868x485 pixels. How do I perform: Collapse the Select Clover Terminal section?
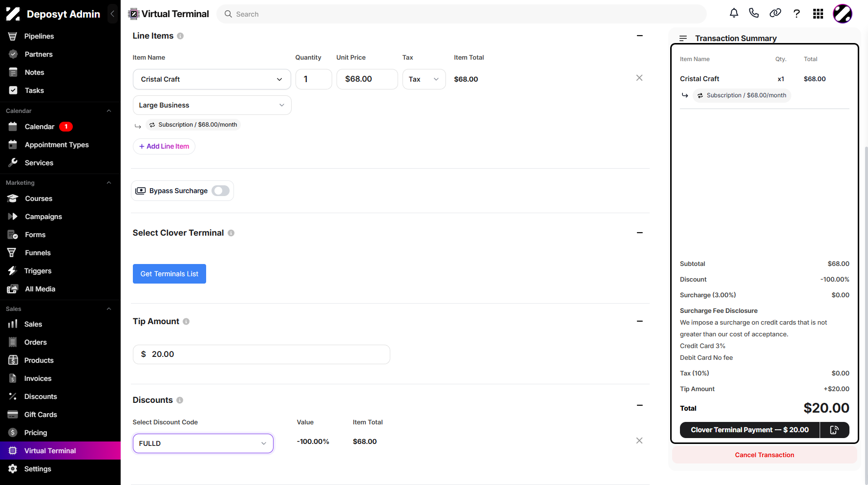coord(640,233)
